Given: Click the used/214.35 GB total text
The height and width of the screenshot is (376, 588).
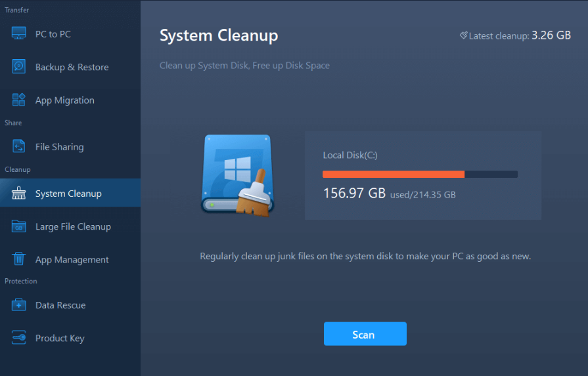Looking at the screenshot, I should 423,195.
